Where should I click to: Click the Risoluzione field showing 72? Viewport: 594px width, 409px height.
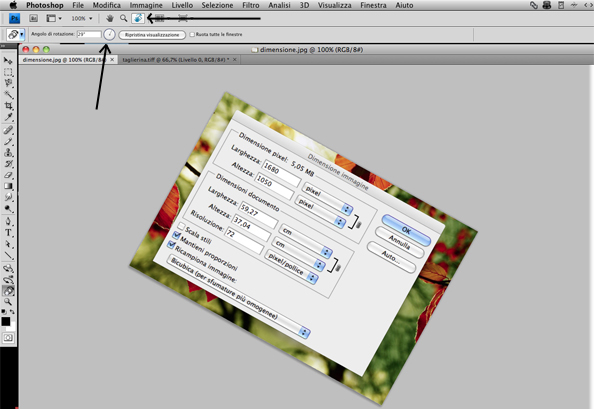point(244,240)
